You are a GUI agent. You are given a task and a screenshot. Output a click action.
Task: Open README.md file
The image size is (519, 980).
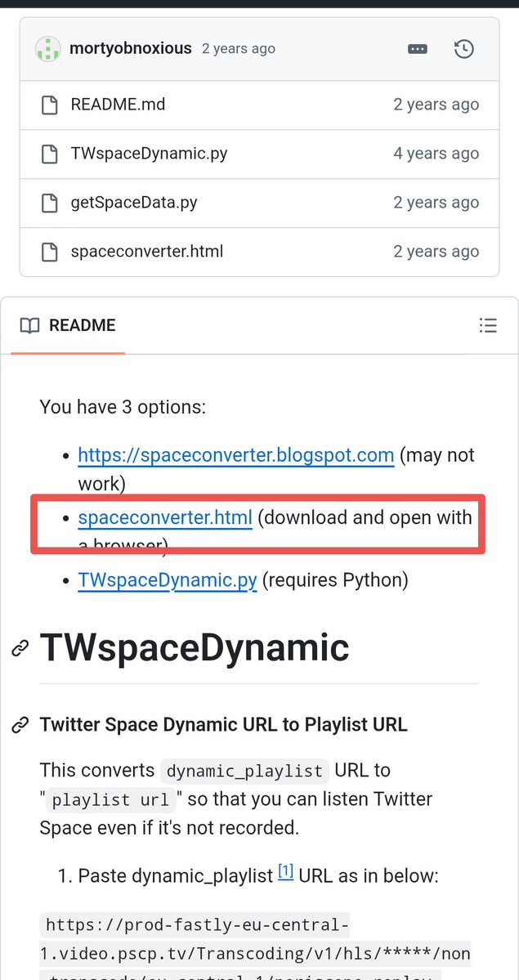(x=119, y=105)
